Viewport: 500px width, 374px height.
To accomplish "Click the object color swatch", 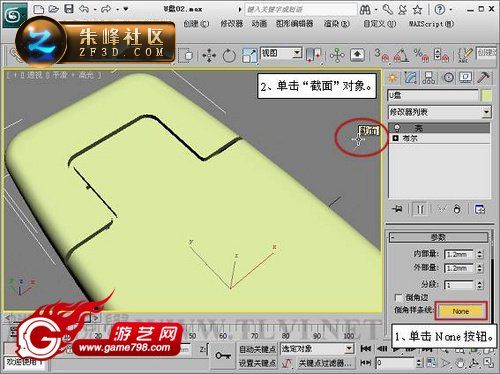I will point(487,96).
